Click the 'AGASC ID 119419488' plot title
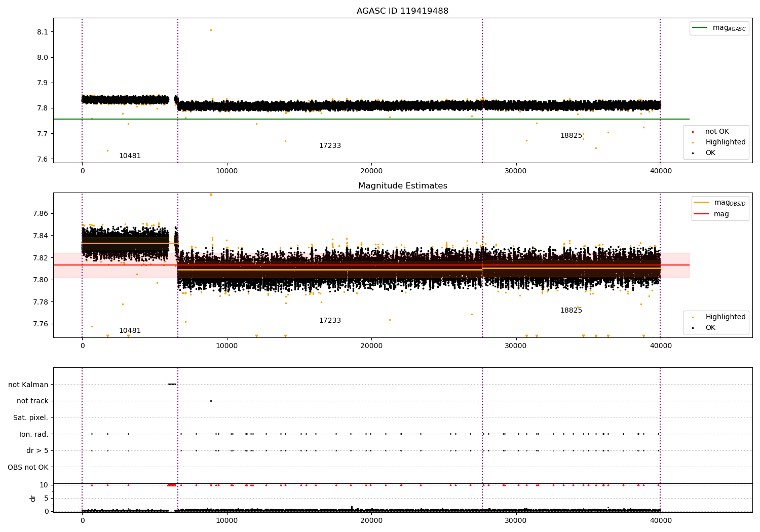 402,11
